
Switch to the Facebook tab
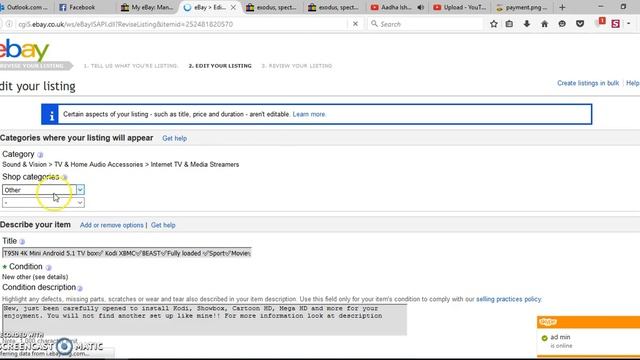82,7
